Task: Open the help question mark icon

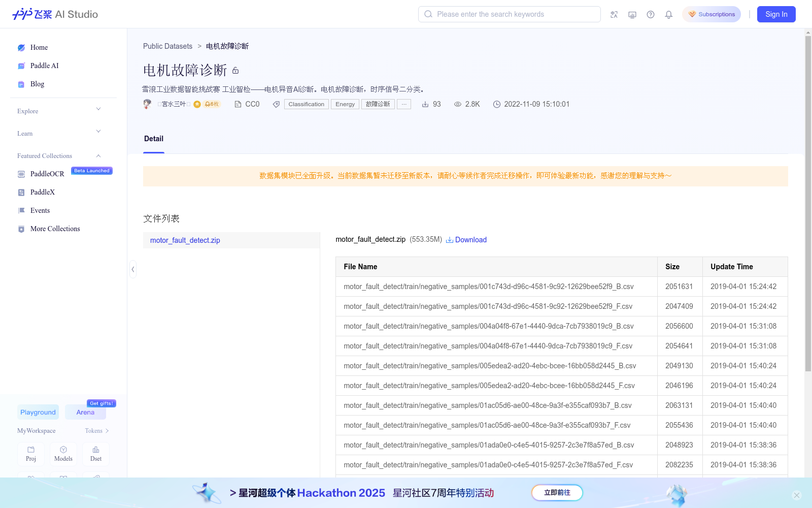Action: (x=651, y=14)
